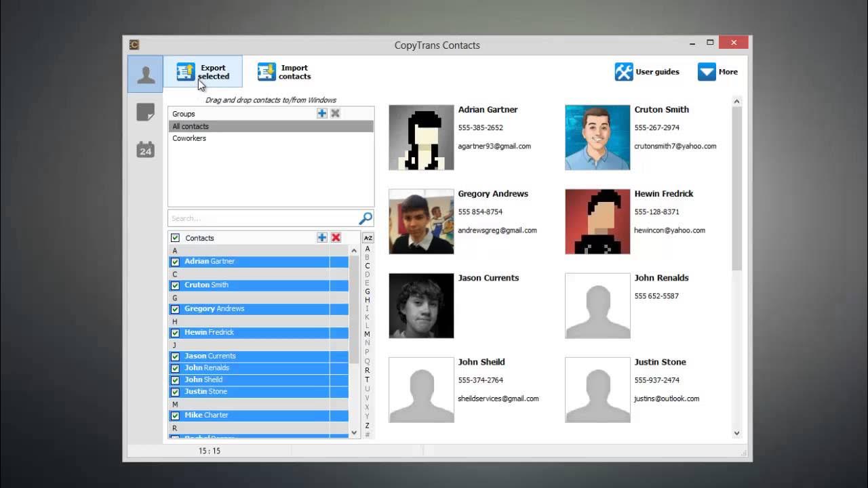Screen dimensions: 868x488
Task: Open the Calendar sidebar section
Action: 145,150
